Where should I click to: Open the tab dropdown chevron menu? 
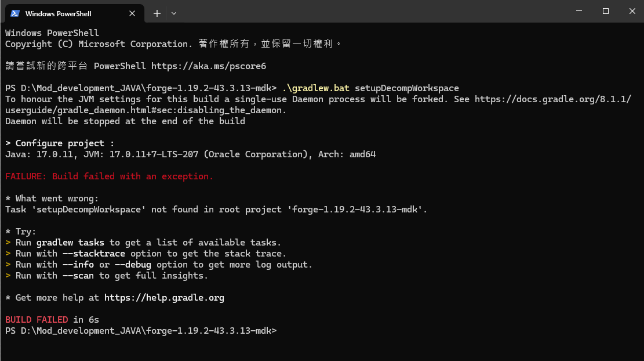coord(173,13)
